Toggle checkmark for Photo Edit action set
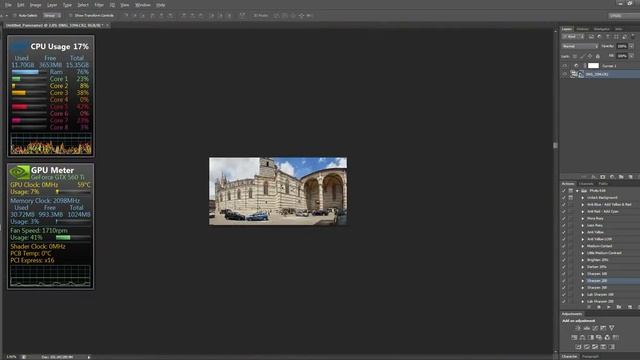Screen dimensions: 640x360 (564, 191)
